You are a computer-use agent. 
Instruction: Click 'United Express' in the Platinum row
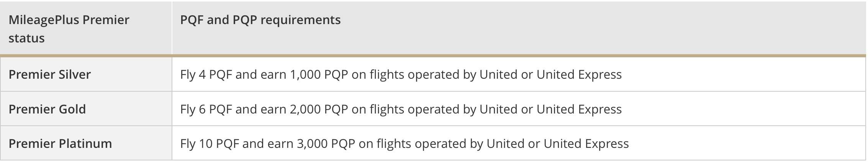[586, 144]
